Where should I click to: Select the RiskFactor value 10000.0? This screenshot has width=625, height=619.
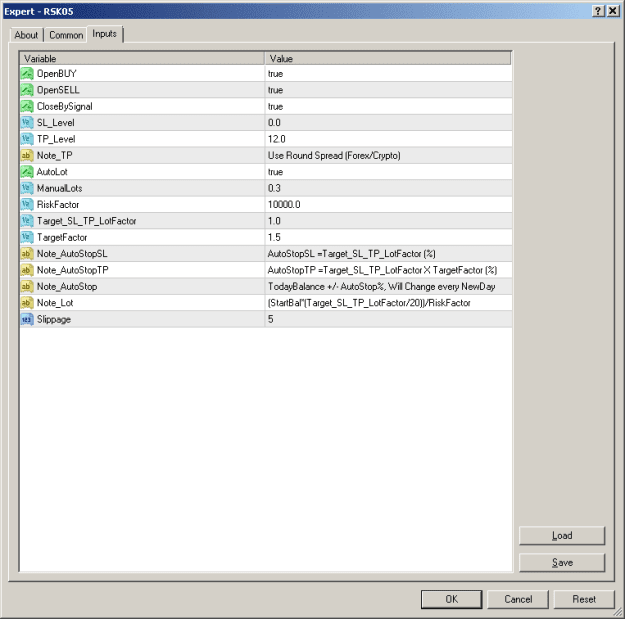coord(284,204)
